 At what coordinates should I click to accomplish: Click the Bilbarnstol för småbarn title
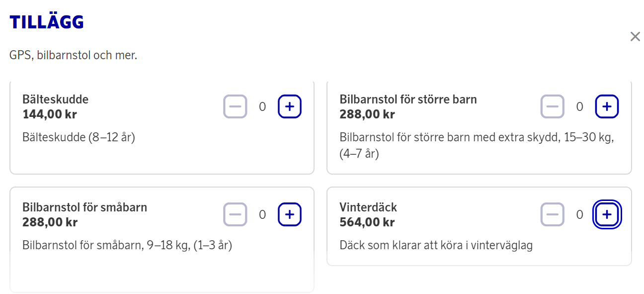[84, 207]
